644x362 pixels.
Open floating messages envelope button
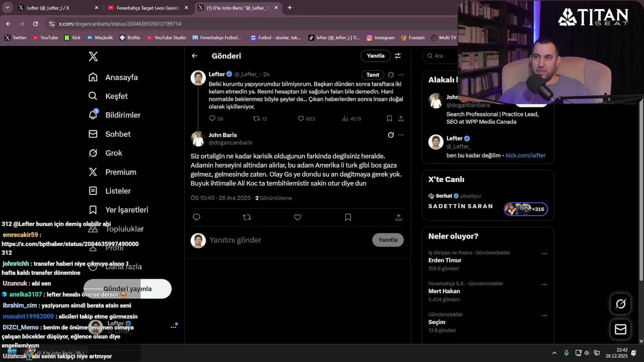[620, 329]
